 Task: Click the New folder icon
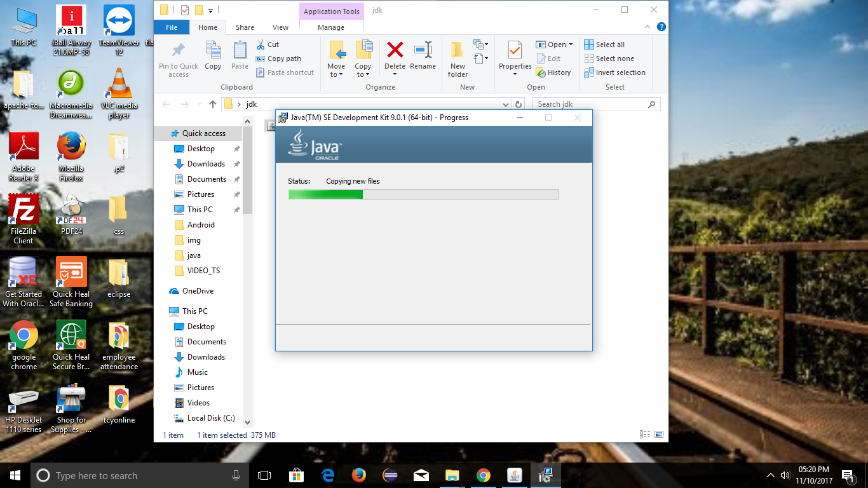point(458,50)
